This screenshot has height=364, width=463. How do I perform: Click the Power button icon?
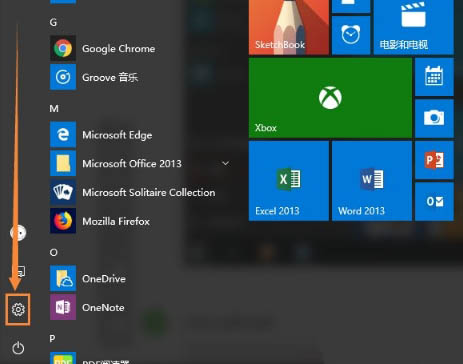pos(18,348)
